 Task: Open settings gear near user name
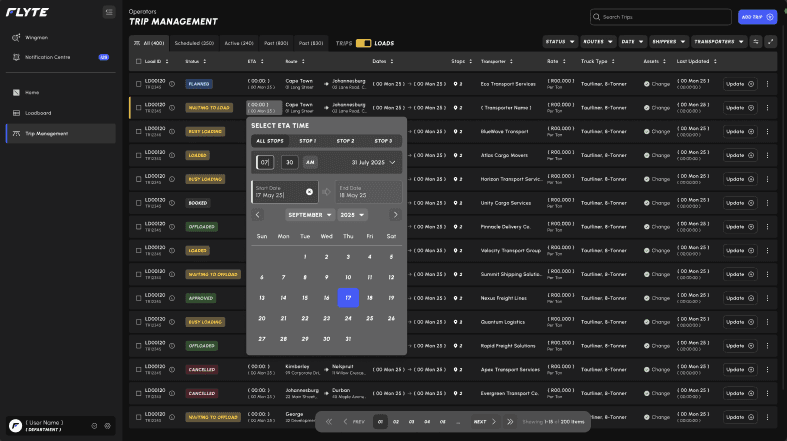tap(107, 426)
